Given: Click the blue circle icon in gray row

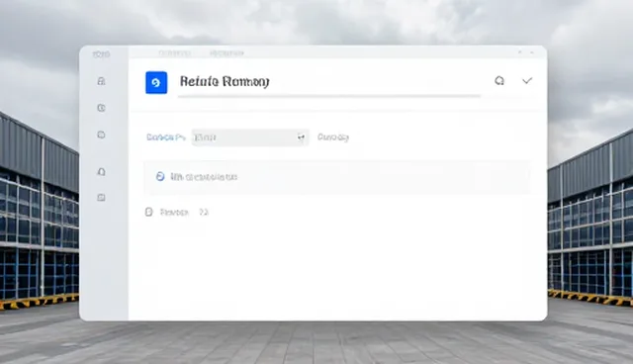Looking at the screenshot, I should point(160,176).
